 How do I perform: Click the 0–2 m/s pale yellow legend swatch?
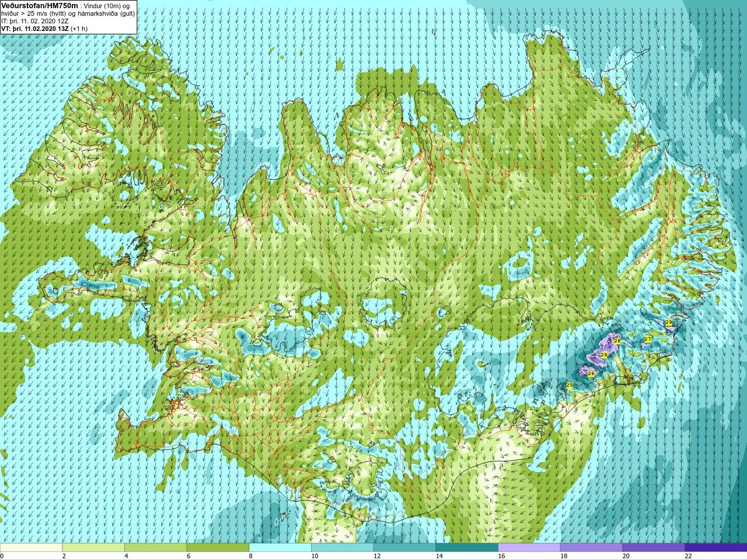[x=31, y=548]
